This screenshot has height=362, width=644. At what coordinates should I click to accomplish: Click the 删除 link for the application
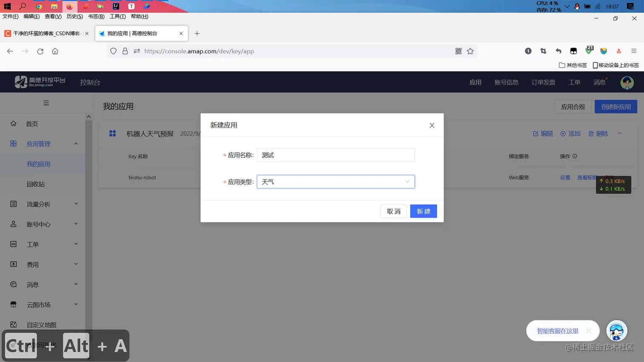click(598, 134)
